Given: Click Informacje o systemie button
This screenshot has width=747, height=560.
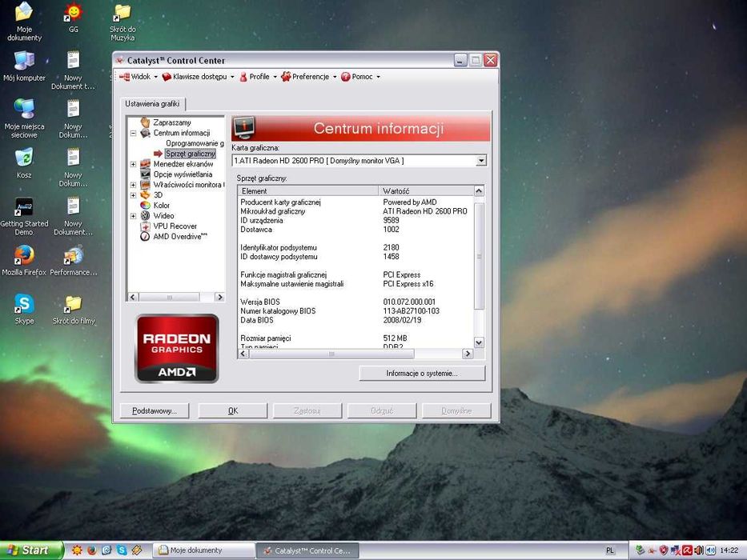Looking at the screenshot, I should coord(422,374).
